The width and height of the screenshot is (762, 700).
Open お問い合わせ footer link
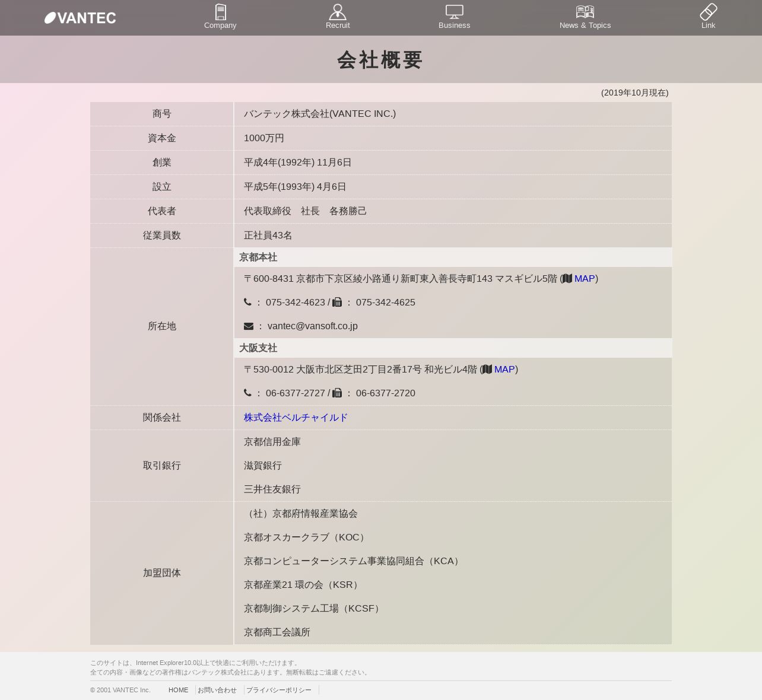click(x=217, y=690)
